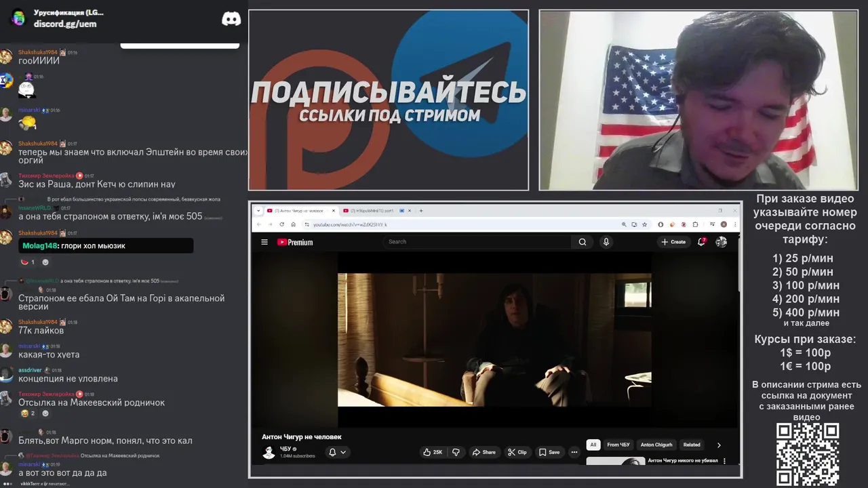Select the Related filter chip

pos(692,445)
